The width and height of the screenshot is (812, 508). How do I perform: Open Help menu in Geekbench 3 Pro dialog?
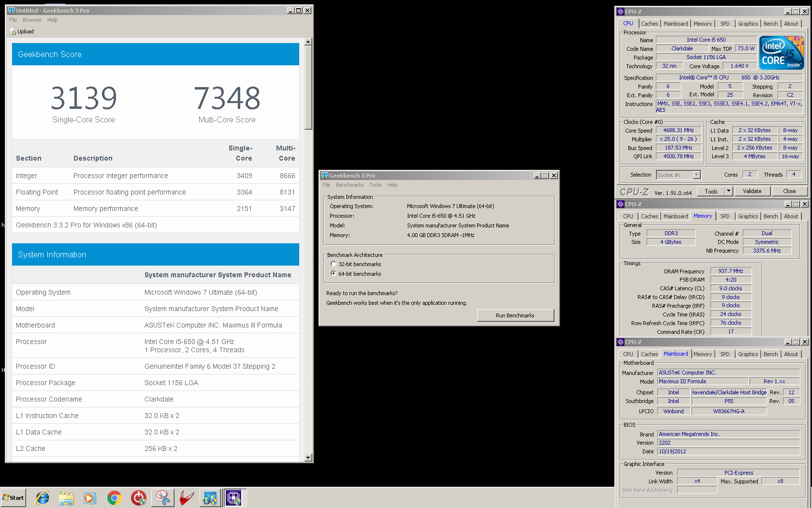(392, 185)
